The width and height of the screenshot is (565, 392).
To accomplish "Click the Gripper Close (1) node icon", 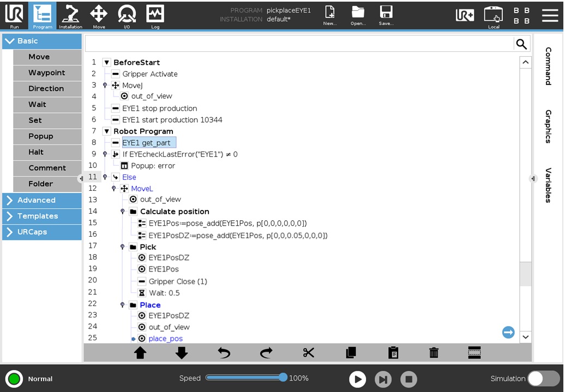I will pyautogui.click(x=142, y=281).
